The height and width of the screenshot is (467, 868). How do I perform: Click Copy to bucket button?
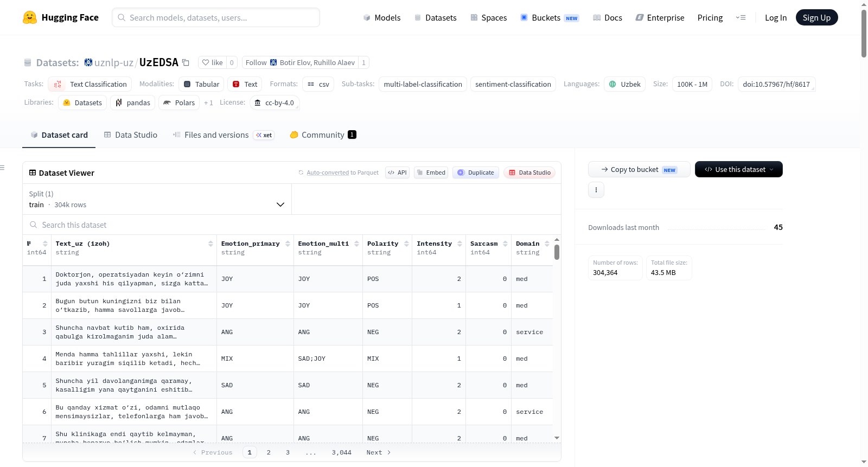[639, 169]
